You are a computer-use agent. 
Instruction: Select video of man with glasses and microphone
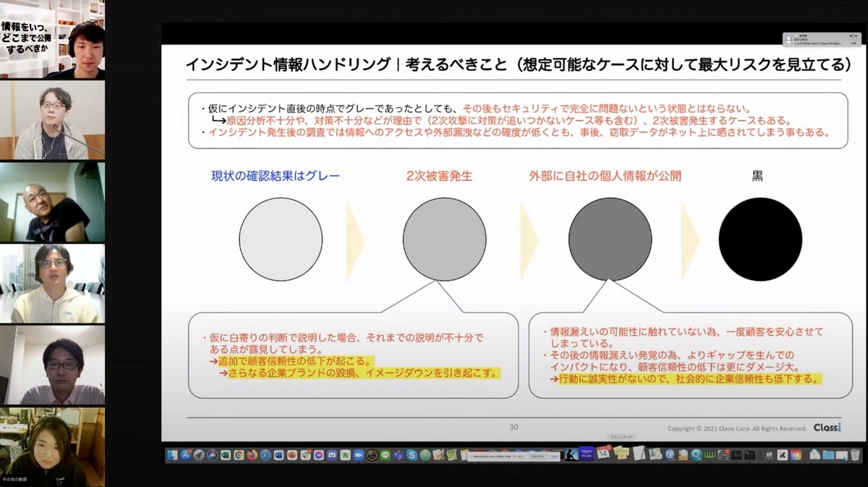tap(52, 120)
